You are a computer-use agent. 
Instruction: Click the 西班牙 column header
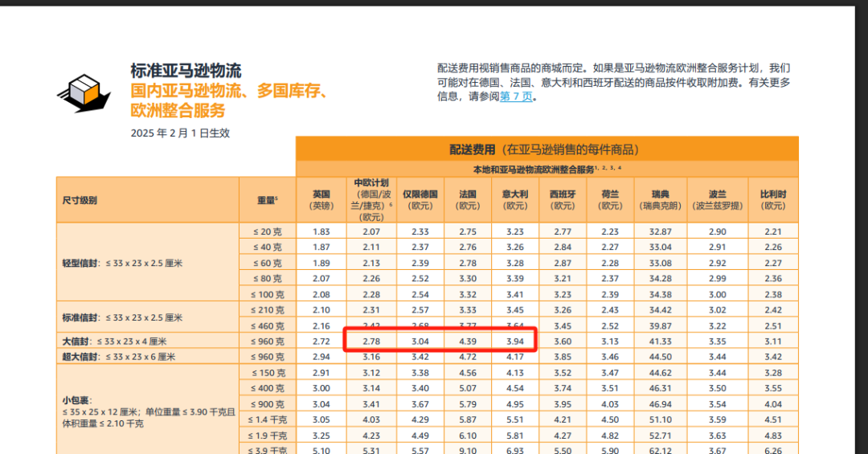563,200
